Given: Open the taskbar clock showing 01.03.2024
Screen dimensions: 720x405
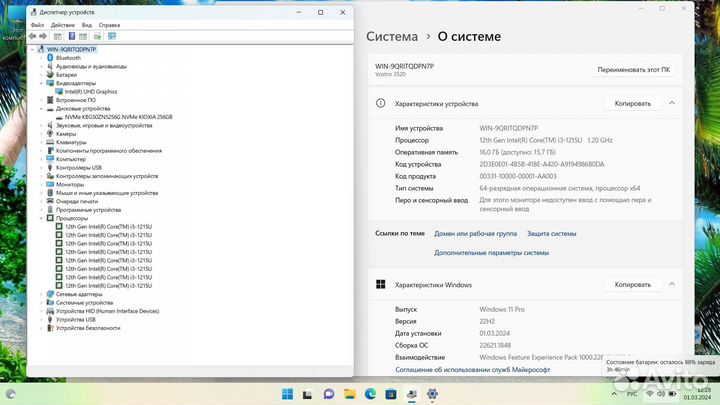Looking at the screenshot, I should point(698,394).
